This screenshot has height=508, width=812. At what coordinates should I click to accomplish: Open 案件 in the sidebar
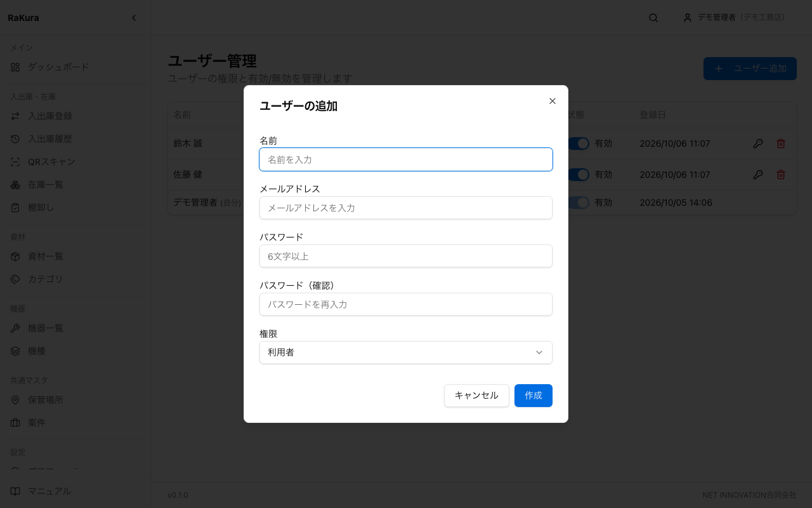click(x=76, y=423)
